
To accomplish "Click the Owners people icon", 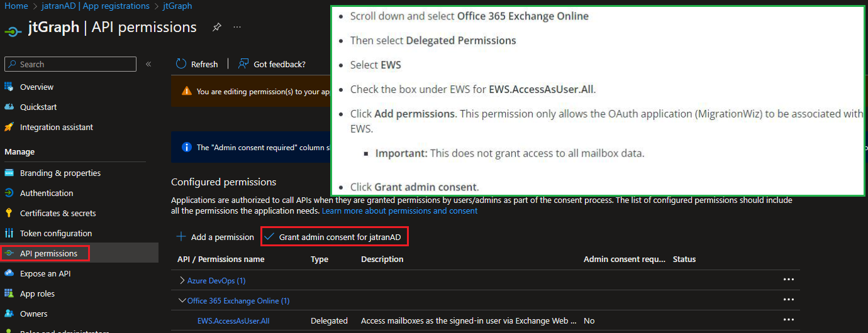I will (9, 314).
